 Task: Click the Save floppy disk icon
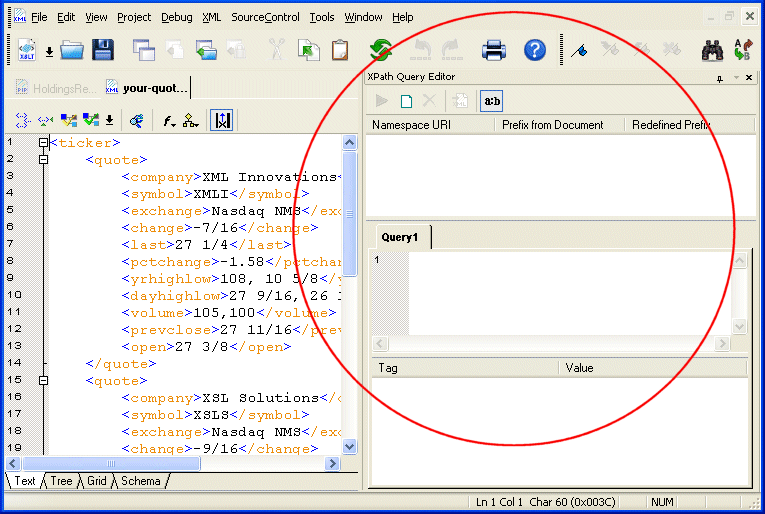pos(103,50)
